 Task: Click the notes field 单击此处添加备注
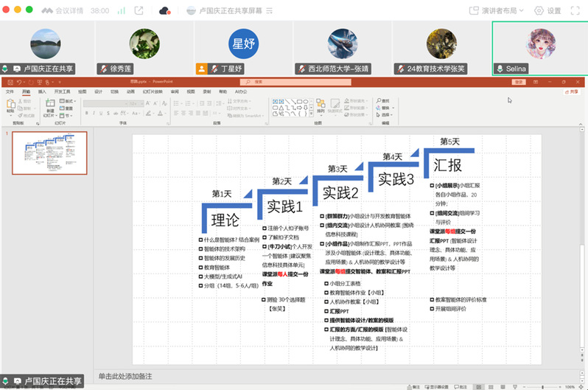point(125,376)
